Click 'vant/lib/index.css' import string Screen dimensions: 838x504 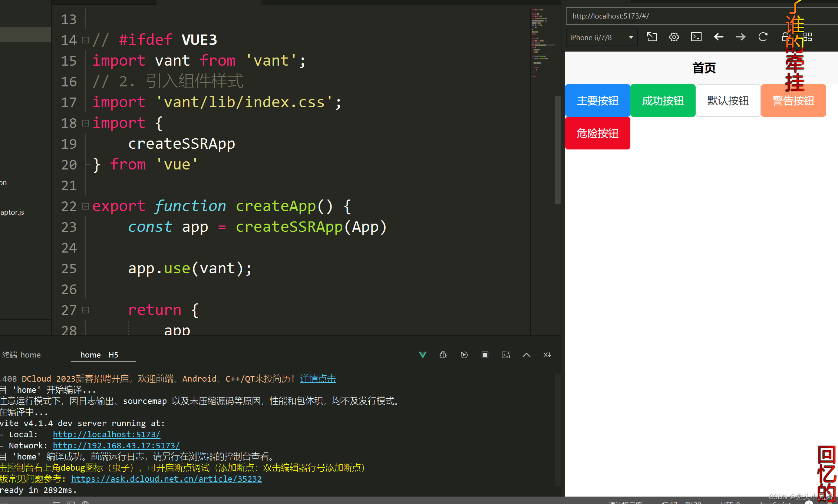pos(244,102)
